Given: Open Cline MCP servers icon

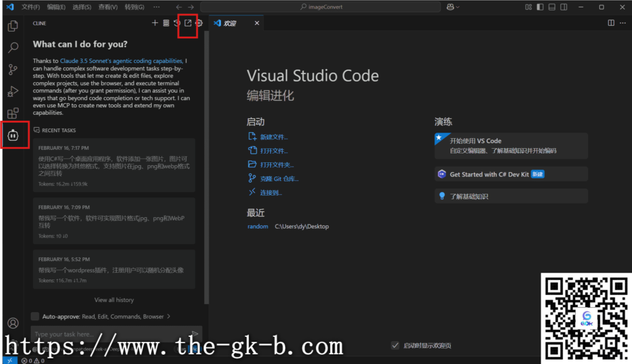Looking at the screenshot, I should pyautogui.click(x=166, y=23).
